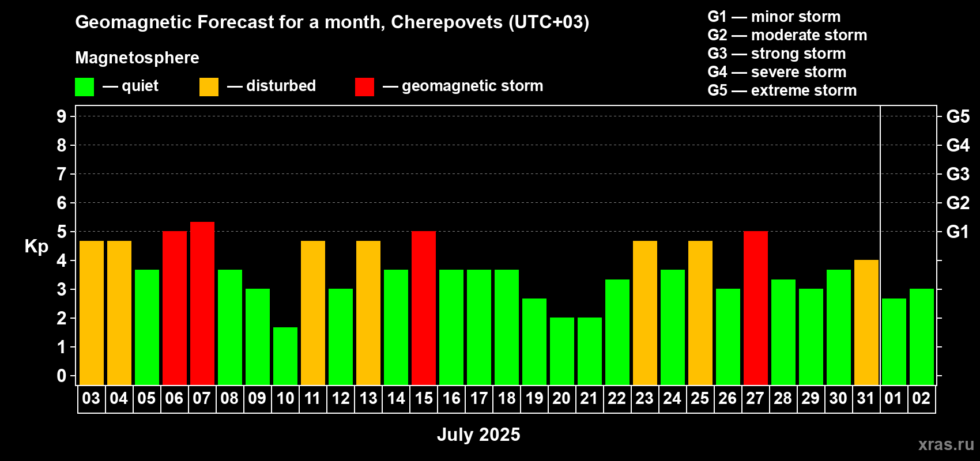Click the Kp axis title
Image resolution: width=980 pixels, height=461 pixels.
36,247
